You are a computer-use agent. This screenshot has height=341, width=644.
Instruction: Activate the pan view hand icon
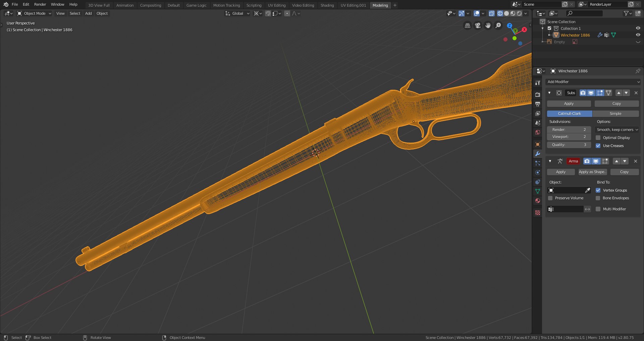(488, 25)
